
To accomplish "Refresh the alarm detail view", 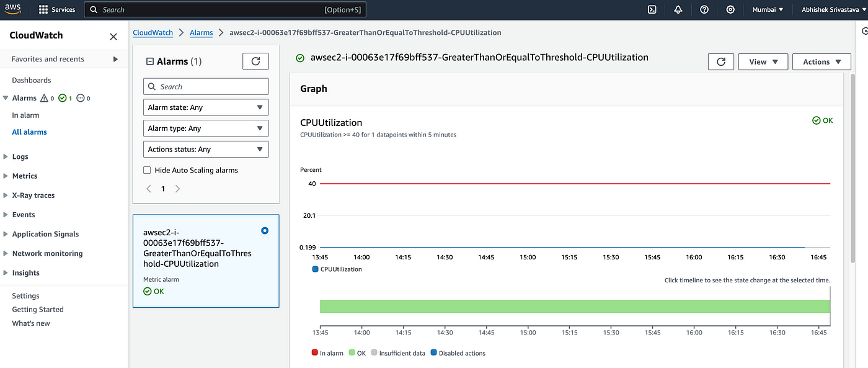I will (720, 61).
